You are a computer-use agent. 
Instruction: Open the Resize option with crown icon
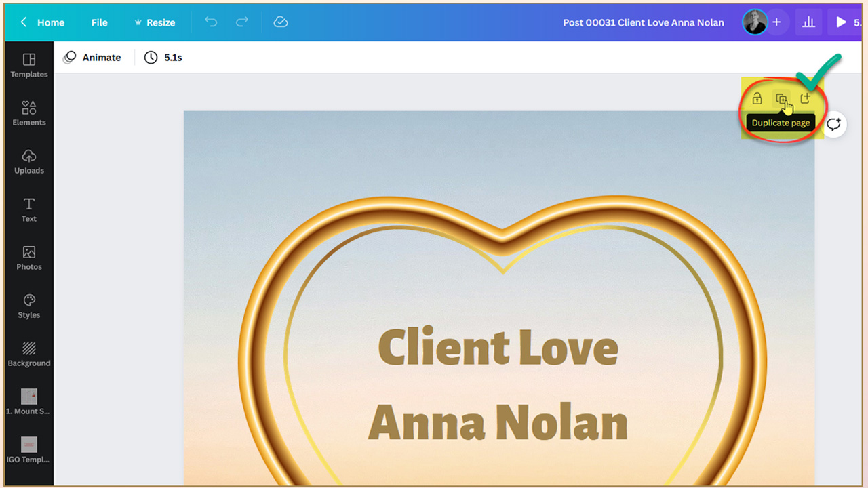tap(155, 22)
